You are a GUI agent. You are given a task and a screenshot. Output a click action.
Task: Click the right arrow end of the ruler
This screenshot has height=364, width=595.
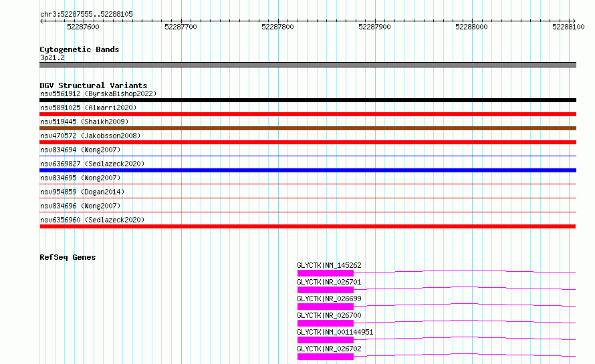click(574, 21)
